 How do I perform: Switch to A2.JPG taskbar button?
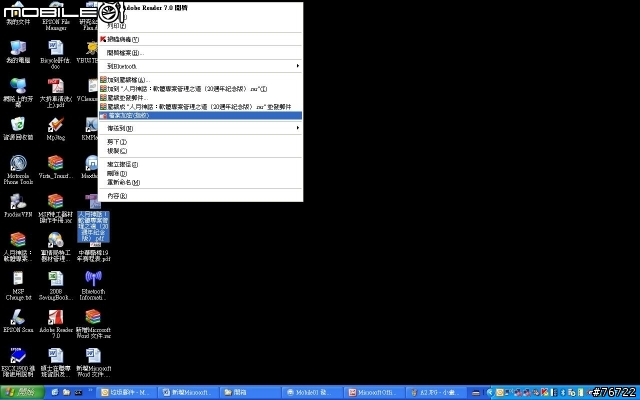[436, 393]
